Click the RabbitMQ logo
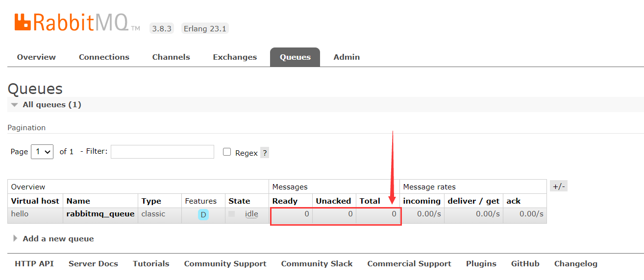Image resolution: width=644 pixels, height=280 pixels. 77,23
